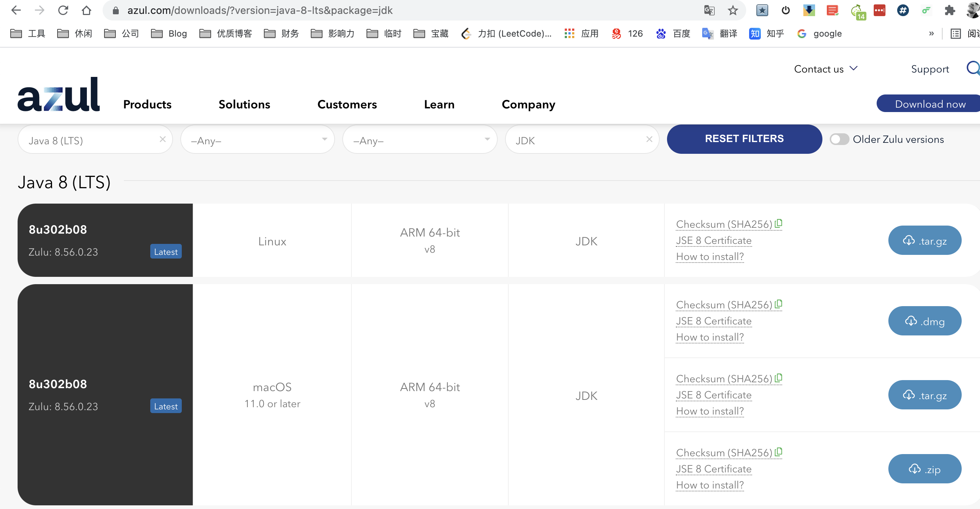Viewport: 980px width, 509px height.
Task: Show more bookmarks with the double chevron
Action: (x=931, y=33)
